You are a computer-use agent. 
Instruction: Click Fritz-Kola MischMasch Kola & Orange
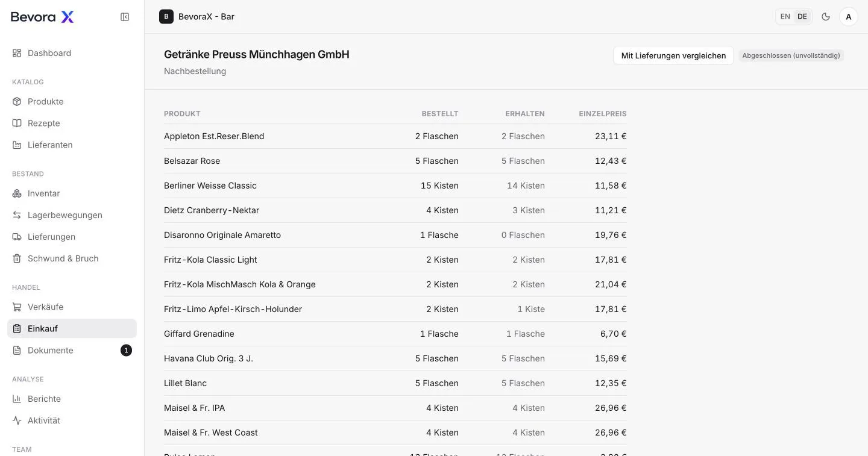240,284
